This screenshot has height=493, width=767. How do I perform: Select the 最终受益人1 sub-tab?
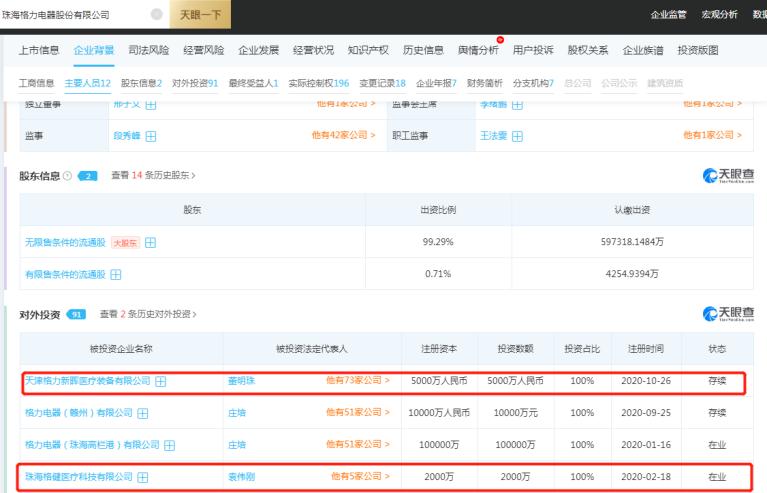click(253, 83)
